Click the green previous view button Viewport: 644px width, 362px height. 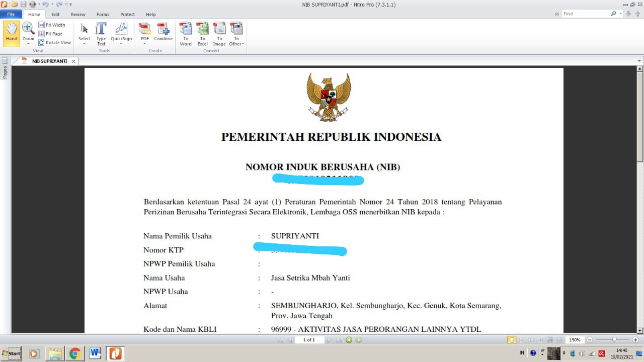coord(349,340)
